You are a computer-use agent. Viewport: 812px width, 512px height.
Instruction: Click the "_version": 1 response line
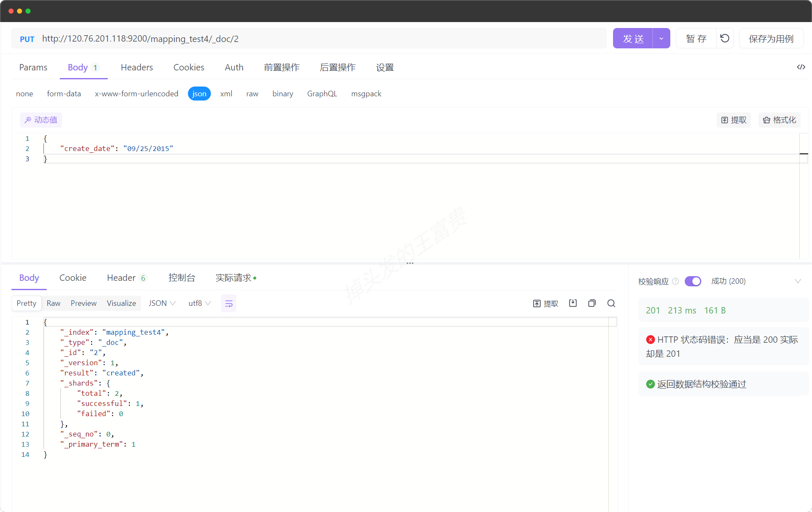(89, 363)
